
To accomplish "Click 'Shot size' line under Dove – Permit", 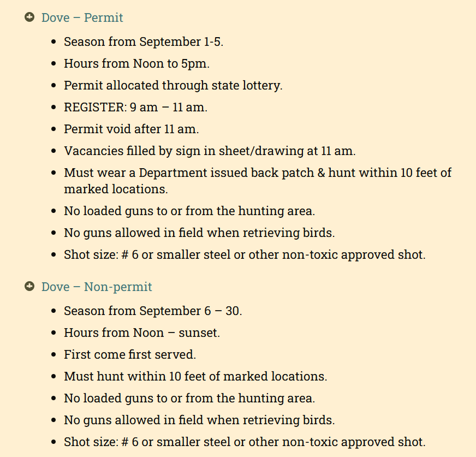I will (x=245, y=254).
